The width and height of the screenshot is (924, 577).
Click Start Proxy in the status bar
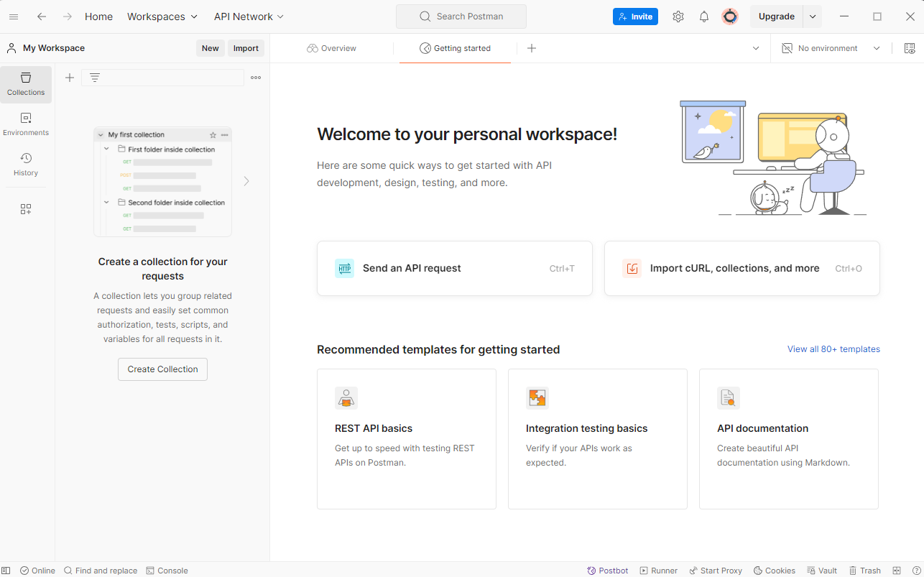pos(716,571)
